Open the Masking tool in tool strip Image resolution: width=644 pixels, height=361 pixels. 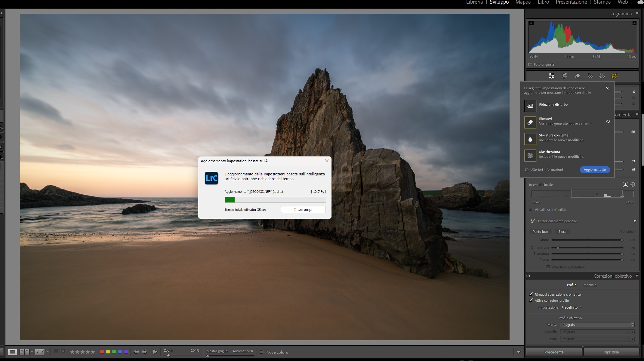[602, 76]
